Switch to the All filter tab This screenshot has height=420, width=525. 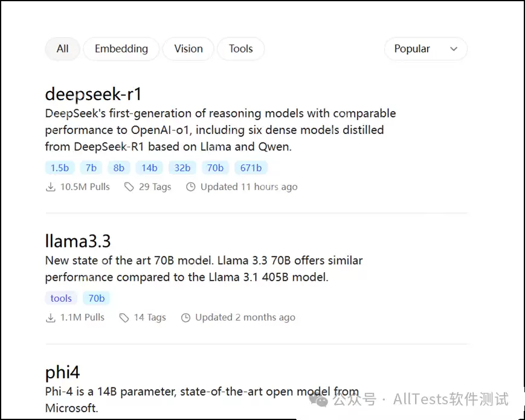point(62,49)
